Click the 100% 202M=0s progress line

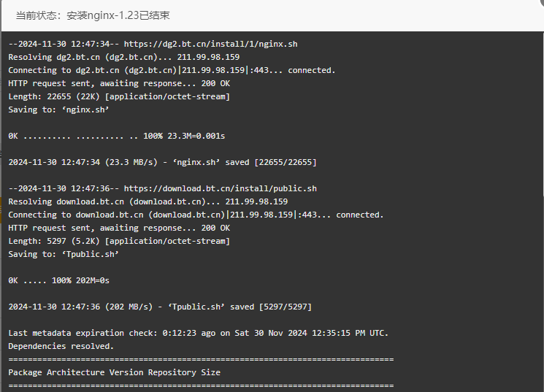pyautogui.click(x=58, y=280)
